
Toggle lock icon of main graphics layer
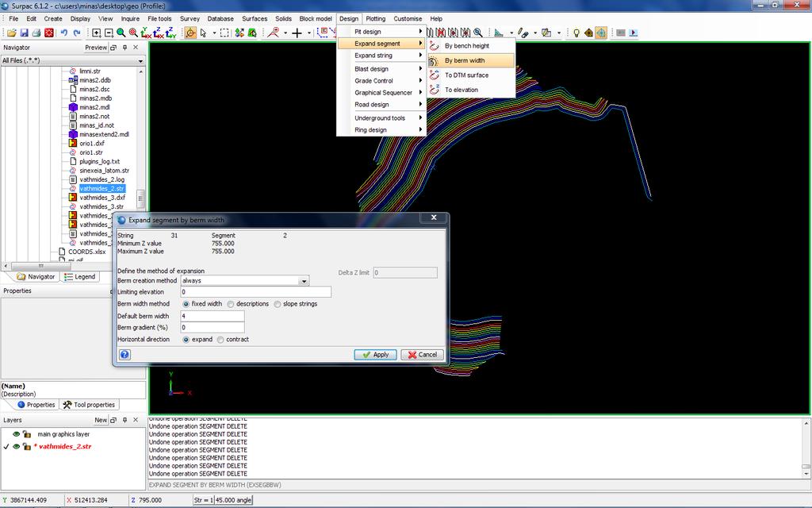27,434
